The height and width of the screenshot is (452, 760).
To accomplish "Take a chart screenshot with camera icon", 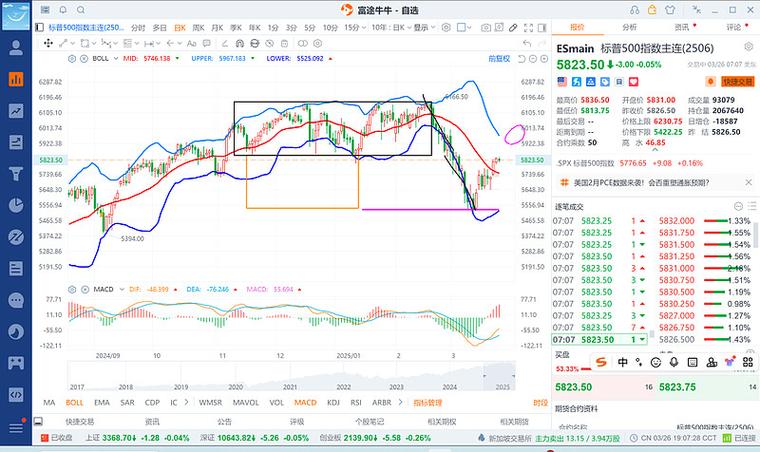I will pyautogui.click(x=485, y=28).
